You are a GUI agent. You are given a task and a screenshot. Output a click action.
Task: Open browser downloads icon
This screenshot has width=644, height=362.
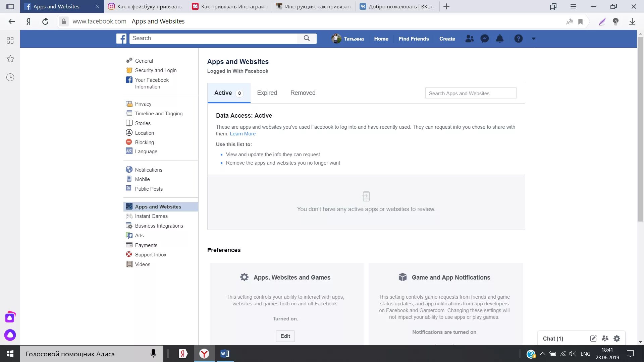click(632, 21)
